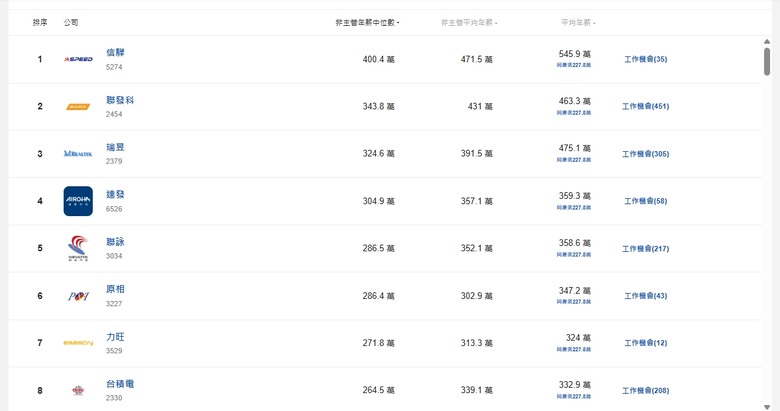Click the 公司 column header

71,22
